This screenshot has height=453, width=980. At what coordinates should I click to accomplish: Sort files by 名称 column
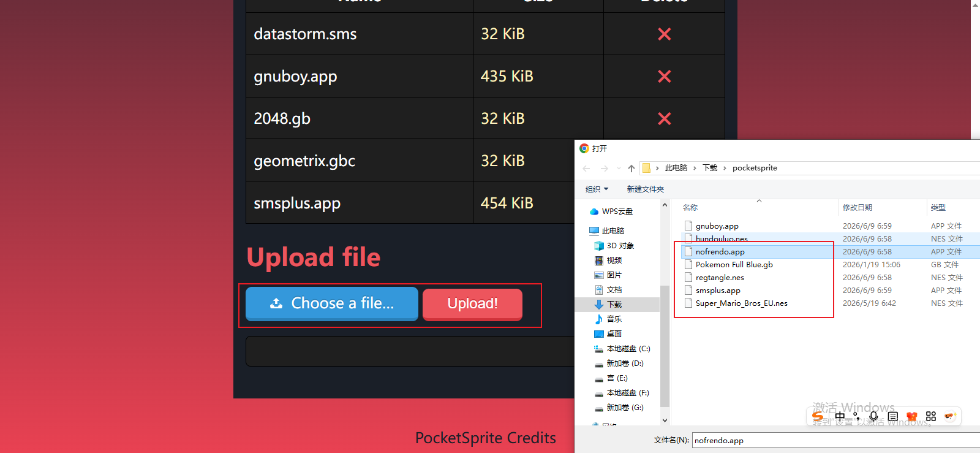690,208
